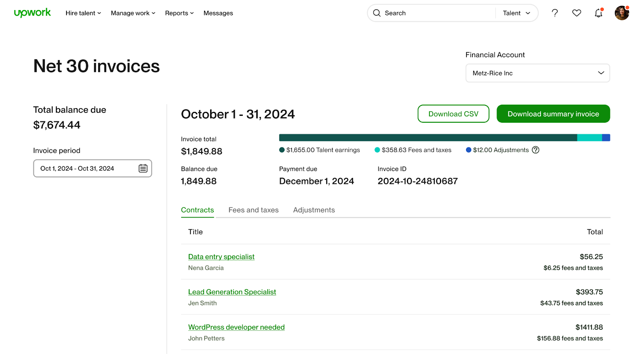Screen dimensions: 644x354
Task: Open saved items heart icon
Action: 576,13
